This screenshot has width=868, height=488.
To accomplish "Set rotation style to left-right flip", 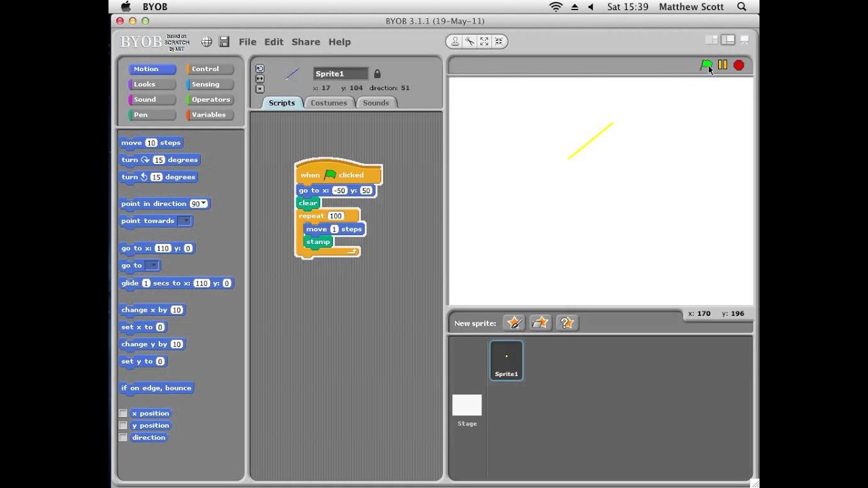I will pos(260,79).
